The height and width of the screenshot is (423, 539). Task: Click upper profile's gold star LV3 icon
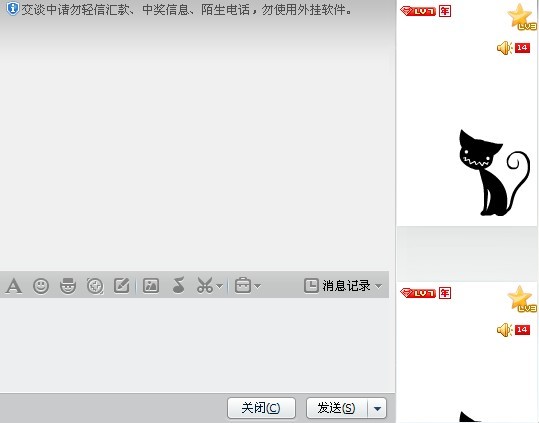tap(522, 16)
